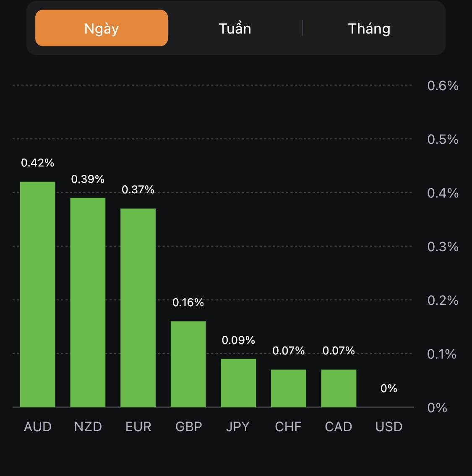472x476 pixels.
Task: Switch to the Tuần tab
Action: tap(235, 29)
